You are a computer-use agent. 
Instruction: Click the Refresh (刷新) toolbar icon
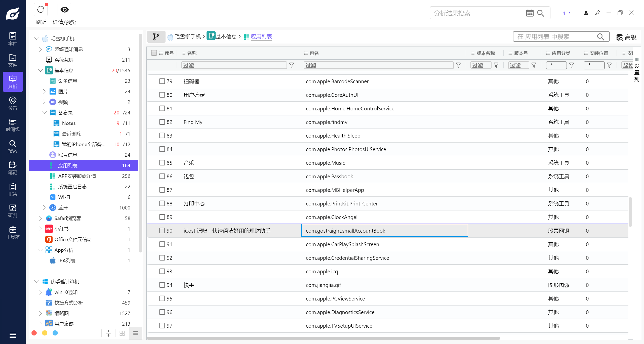pos(41,10)
